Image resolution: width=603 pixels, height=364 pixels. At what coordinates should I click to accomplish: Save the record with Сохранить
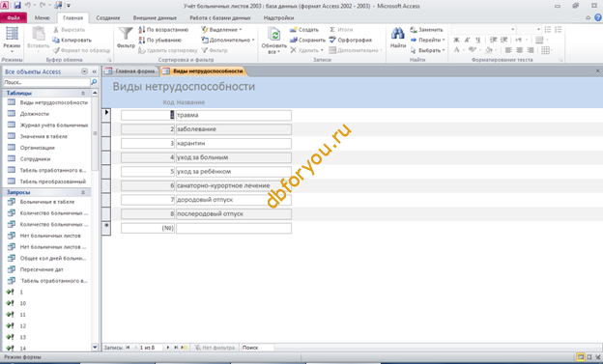(307, 40)
